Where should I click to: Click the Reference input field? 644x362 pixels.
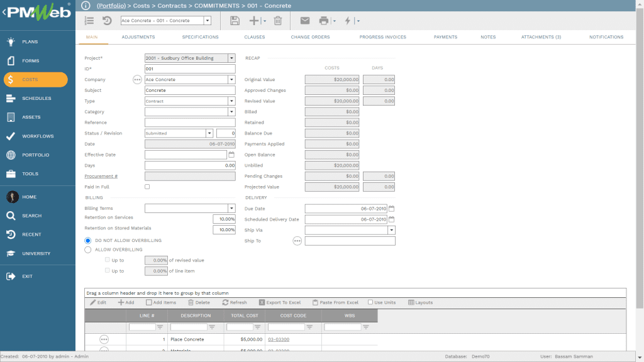(x=190, y=123)
